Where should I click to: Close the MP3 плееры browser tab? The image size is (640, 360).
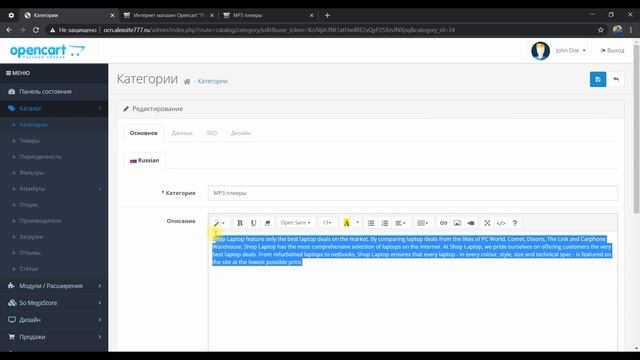point(311,15)
